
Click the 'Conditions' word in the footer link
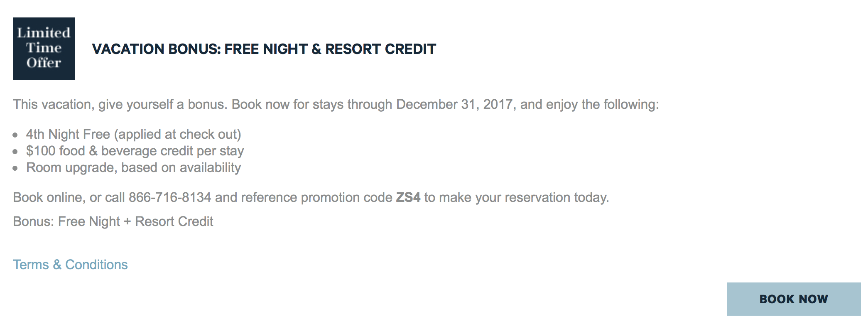click(x=96, y=265)
